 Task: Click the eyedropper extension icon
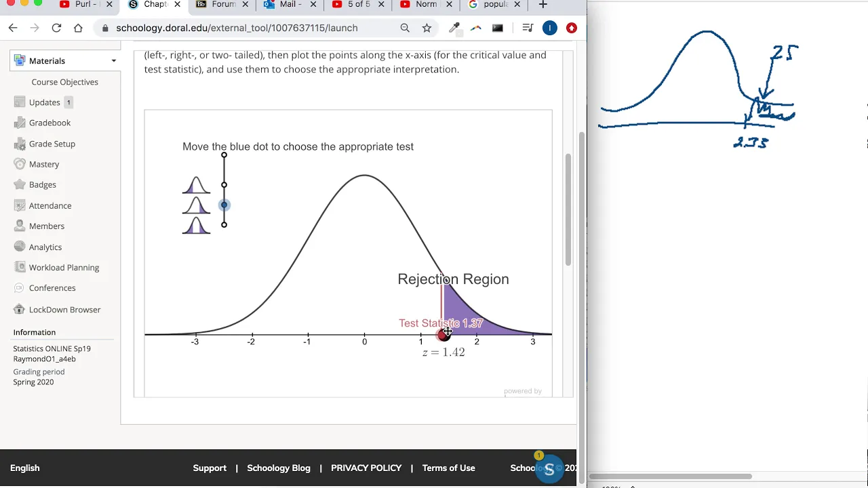[454, 28]
